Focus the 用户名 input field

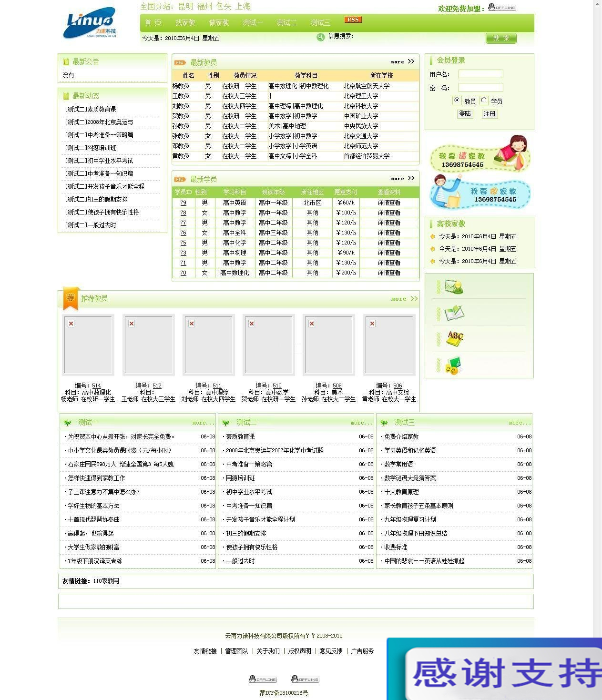(481, 74)
